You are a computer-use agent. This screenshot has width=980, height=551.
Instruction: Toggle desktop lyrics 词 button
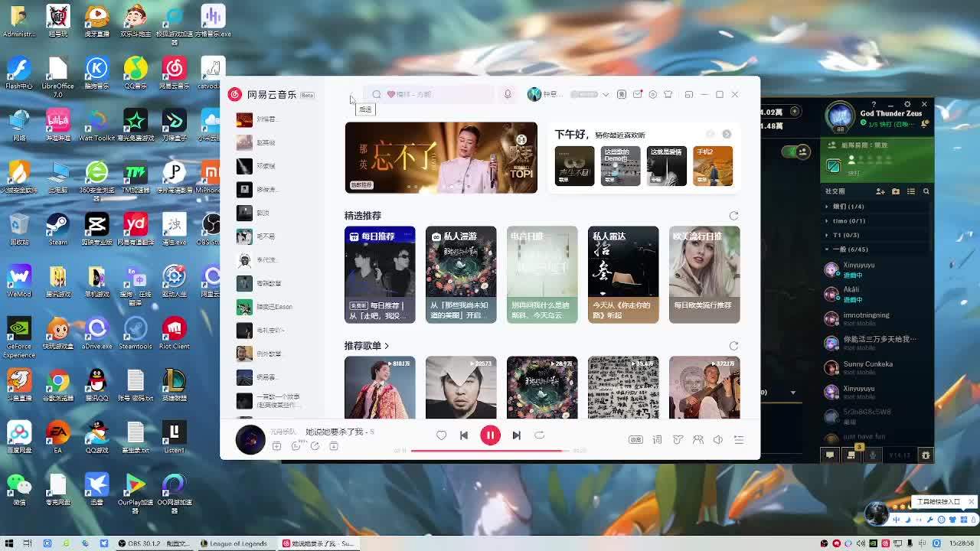coord(657,440)
